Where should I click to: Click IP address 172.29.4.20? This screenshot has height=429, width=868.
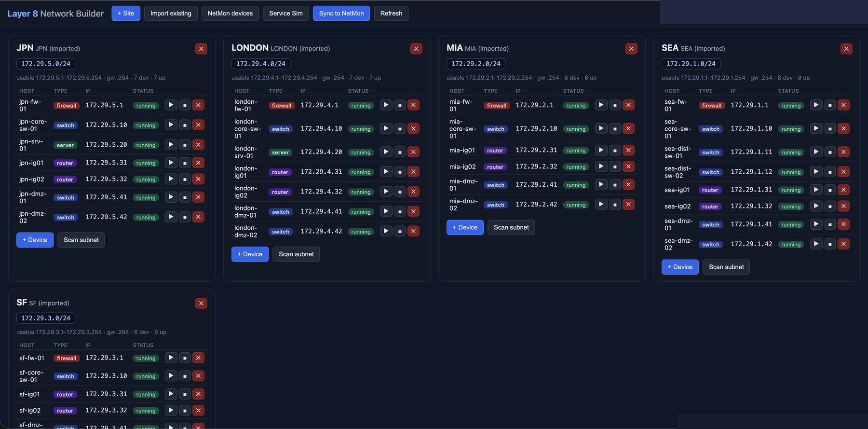(x=321, y=152)
